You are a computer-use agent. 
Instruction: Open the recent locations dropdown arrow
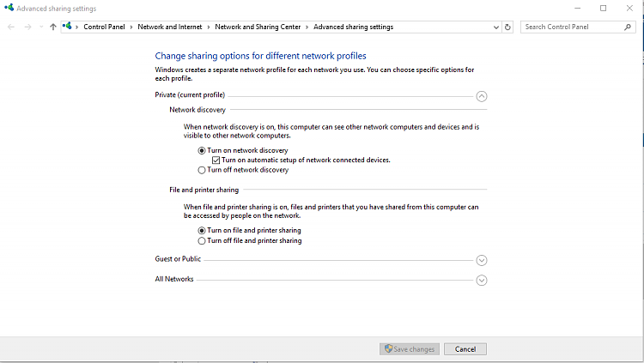point(41,27)
